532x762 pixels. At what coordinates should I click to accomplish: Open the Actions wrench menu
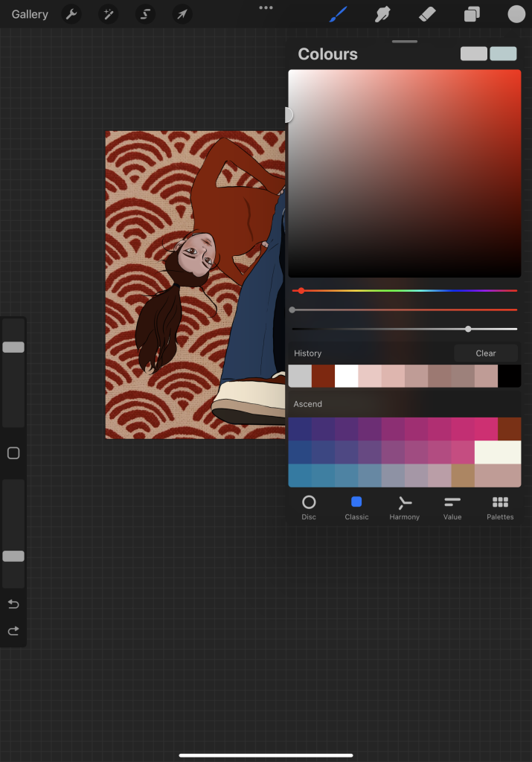tap(71, 14)
